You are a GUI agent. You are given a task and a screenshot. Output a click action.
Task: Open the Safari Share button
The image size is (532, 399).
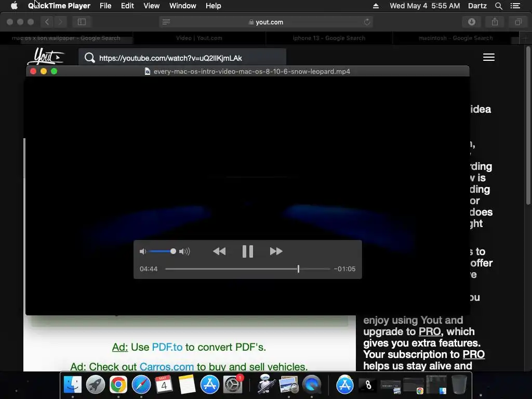click(495, 22)
